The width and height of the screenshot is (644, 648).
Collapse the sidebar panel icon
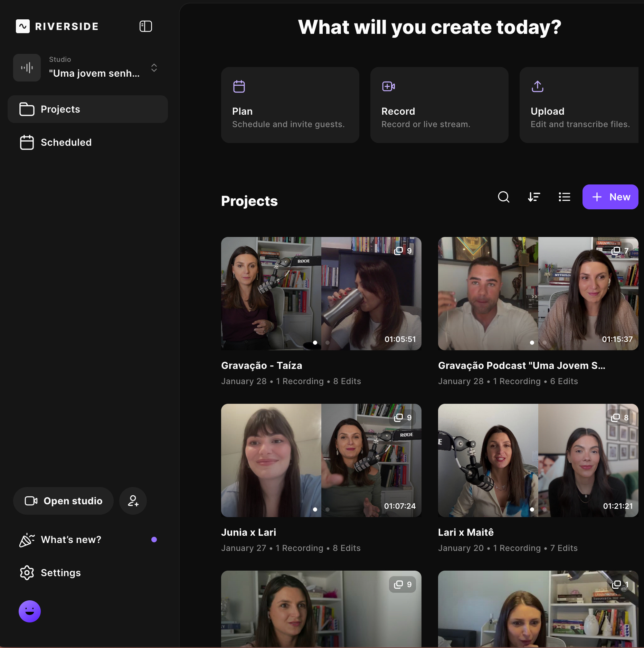145,26
